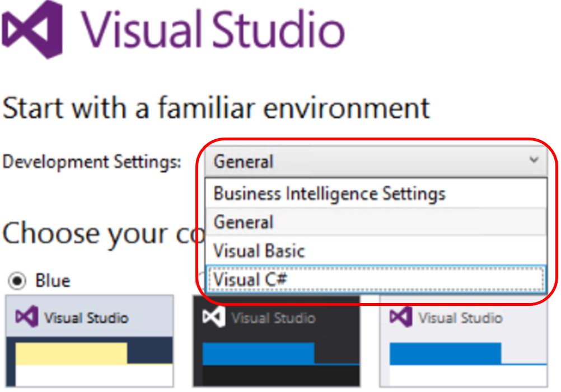Click Visual Studio icon in light theme preview

pyautogui.click(x=401, y=317)
